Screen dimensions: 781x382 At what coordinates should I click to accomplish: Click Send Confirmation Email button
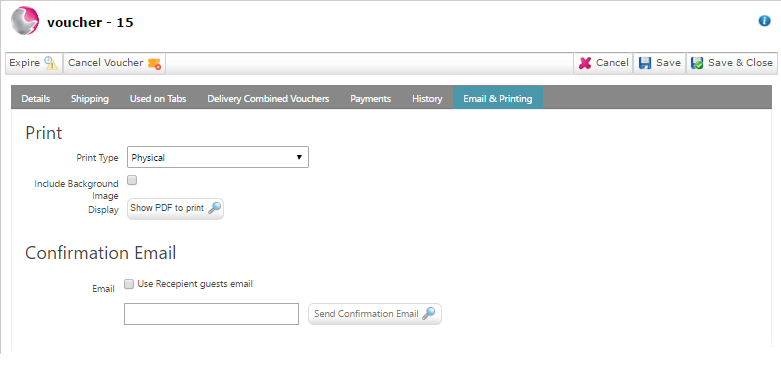375,314
